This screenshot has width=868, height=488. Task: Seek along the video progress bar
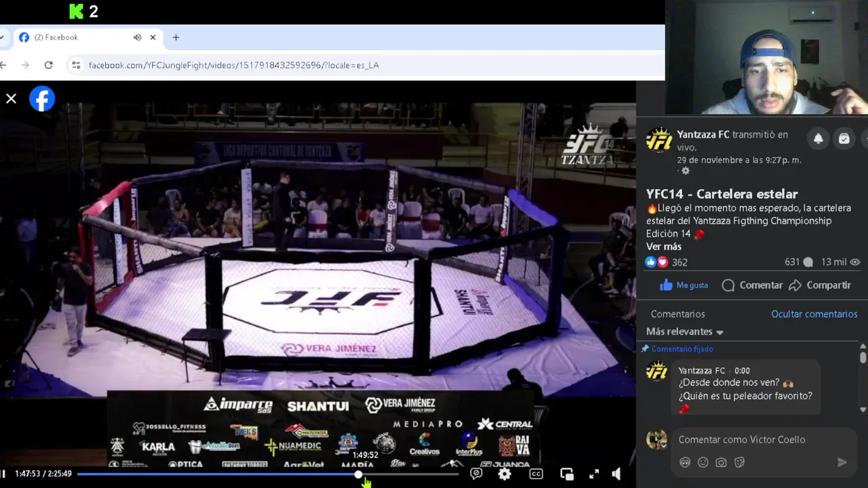[x=268, y=474]
